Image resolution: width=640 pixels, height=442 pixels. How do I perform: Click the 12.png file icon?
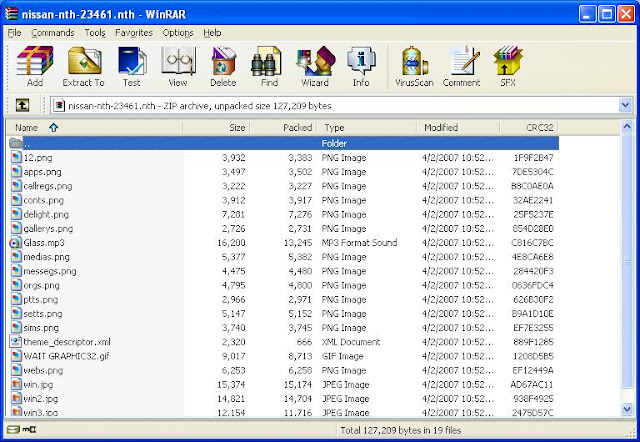tap(16, 158)
